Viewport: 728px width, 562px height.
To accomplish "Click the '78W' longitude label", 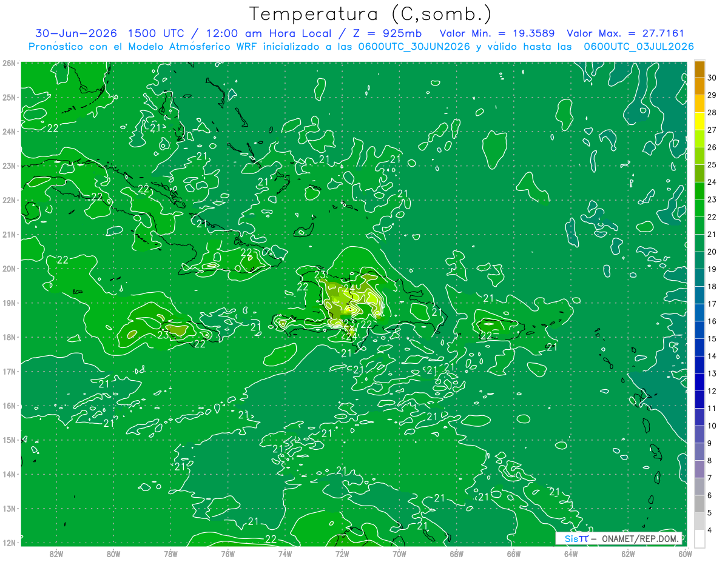I will tap(170, 554).
